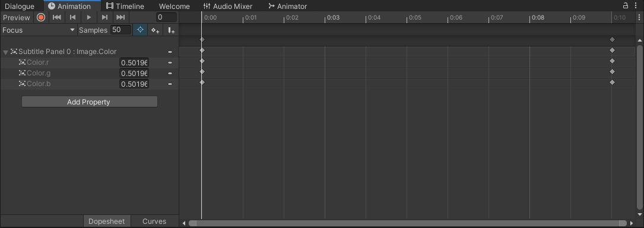Image resolution: width=644 pixels, height=228 pixels.
Task: Select Subtitle Panel 0 : Image.Color row
Action: pyautogui.click(x=90, y=52)
